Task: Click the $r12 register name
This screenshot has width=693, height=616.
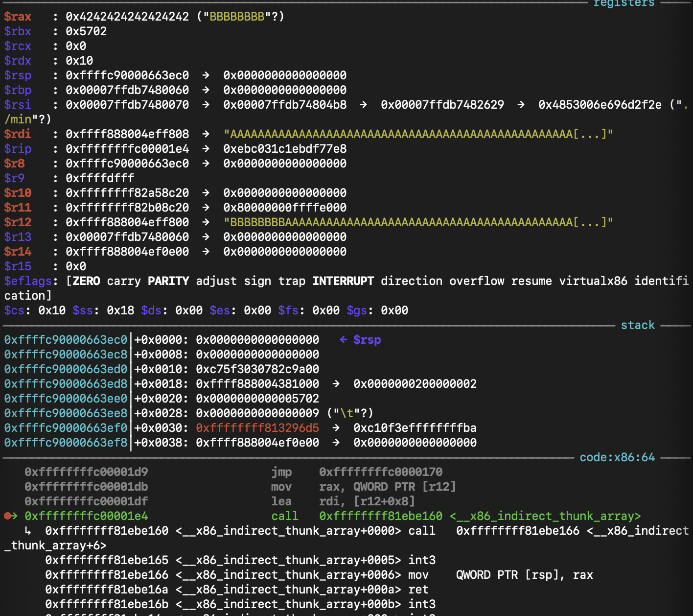Action: click(x=18, y=222)
